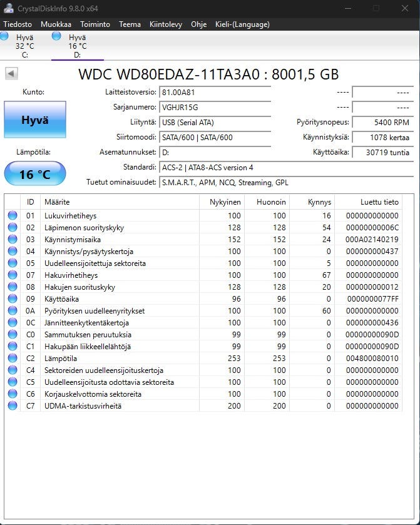Click raw value 004800080010

[x=372, y=359]
